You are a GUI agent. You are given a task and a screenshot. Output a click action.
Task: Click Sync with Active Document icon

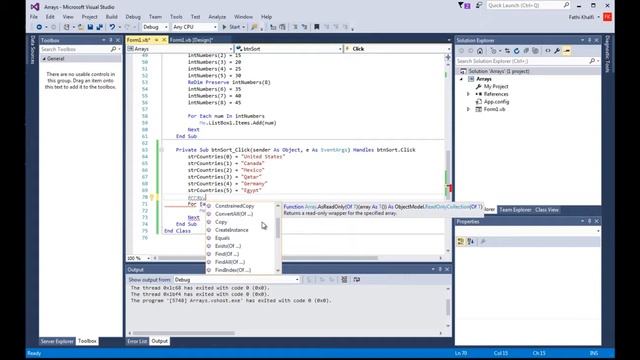(507, 51)
